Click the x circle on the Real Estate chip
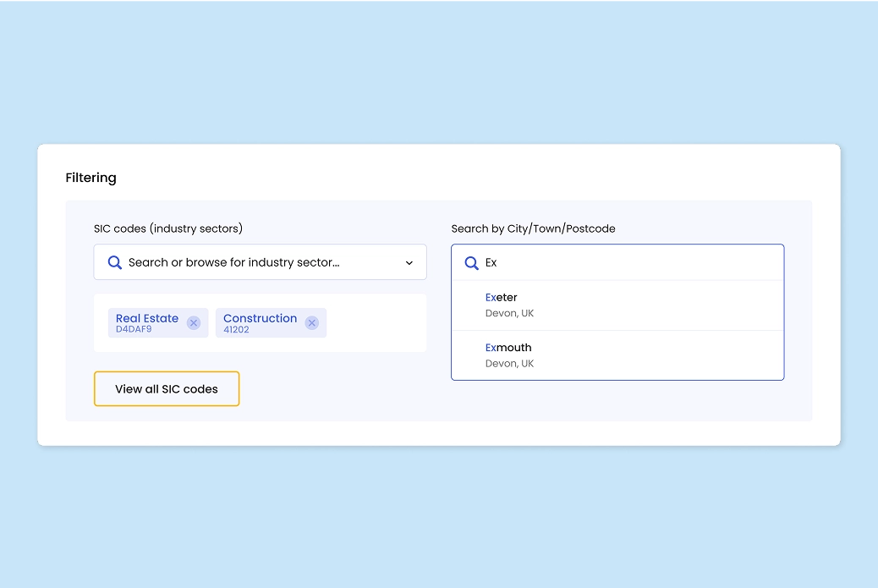This screenshot has width=878, height=588. tap(193, 322)
